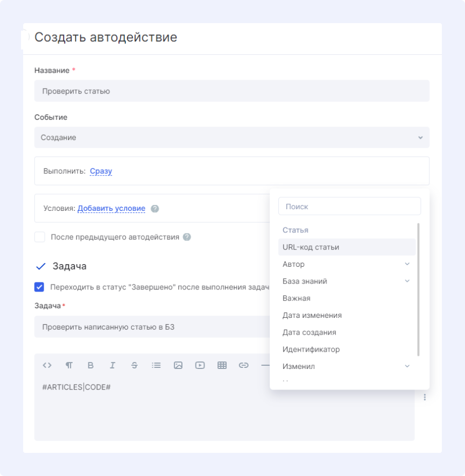Apply bold formatting in editor
Viewport: 465px width, 476px height.
click(x=90, y=365)
